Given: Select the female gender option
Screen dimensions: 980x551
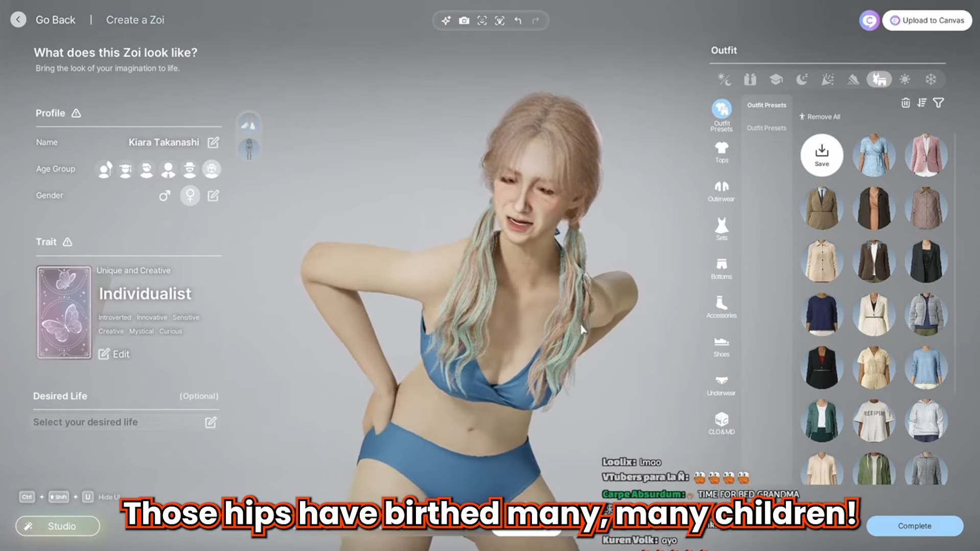Looking at the screenshot, I should [190, 196].
